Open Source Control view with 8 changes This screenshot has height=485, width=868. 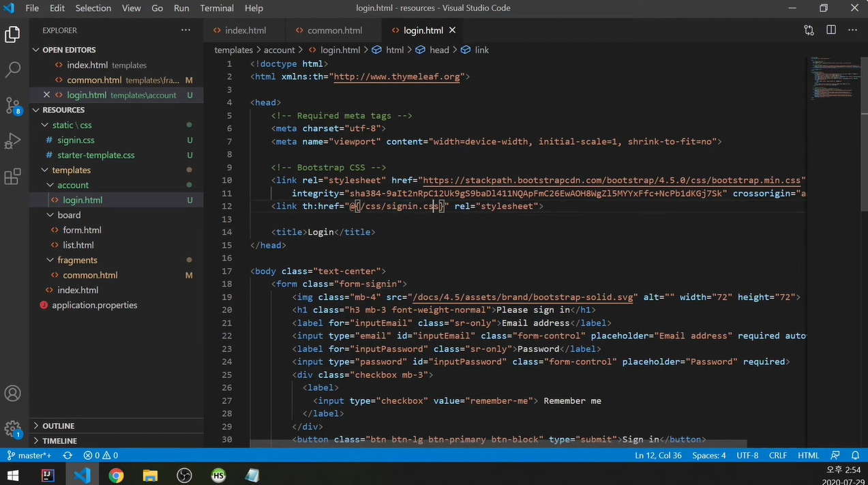point(12,106)
